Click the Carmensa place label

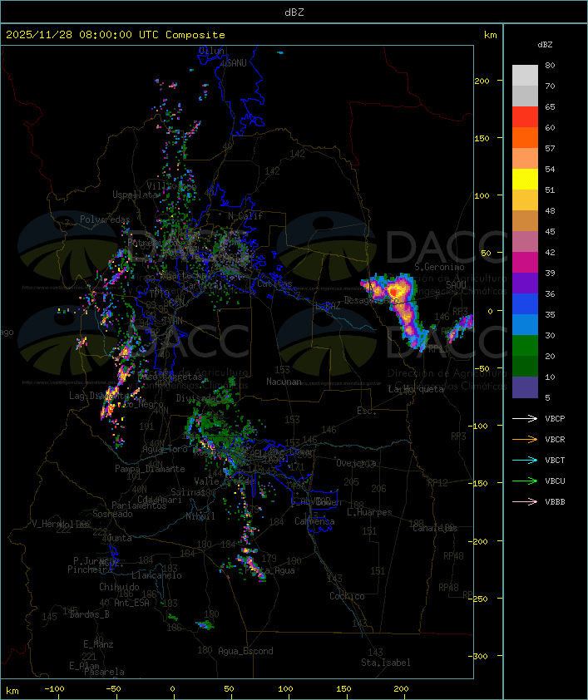click(x=314, y=521)
